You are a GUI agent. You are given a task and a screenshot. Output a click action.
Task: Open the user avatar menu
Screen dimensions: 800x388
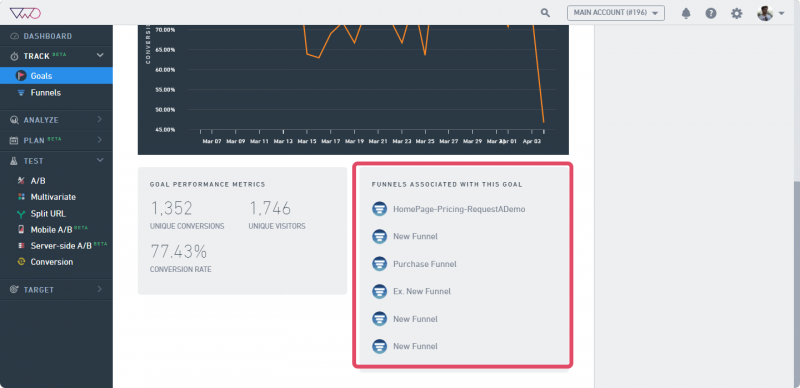(x=770, y=13)
